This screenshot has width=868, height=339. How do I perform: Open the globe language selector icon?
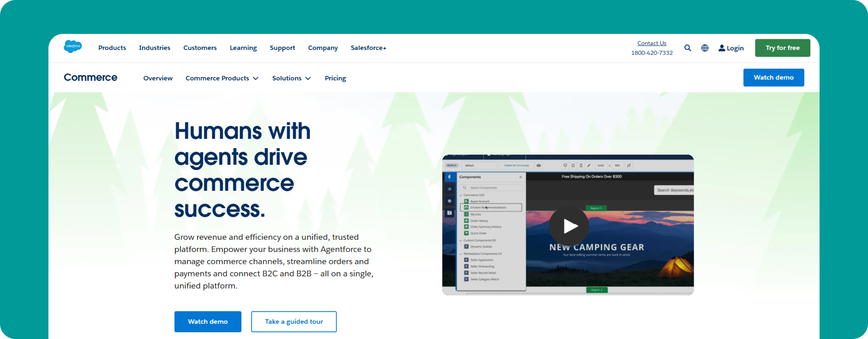tap(705, 48)
